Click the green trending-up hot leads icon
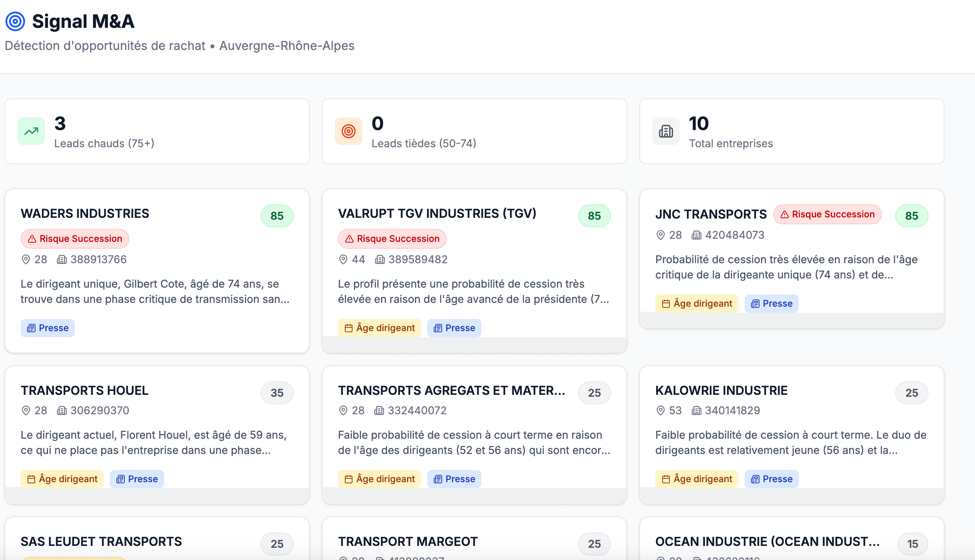The image size is (975, 560). (x=31, y=131)
